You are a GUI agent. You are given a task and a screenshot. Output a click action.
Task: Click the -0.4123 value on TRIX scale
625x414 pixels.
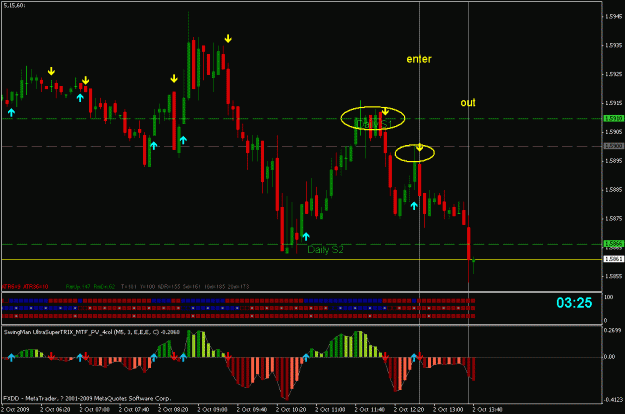pos(613,400)
